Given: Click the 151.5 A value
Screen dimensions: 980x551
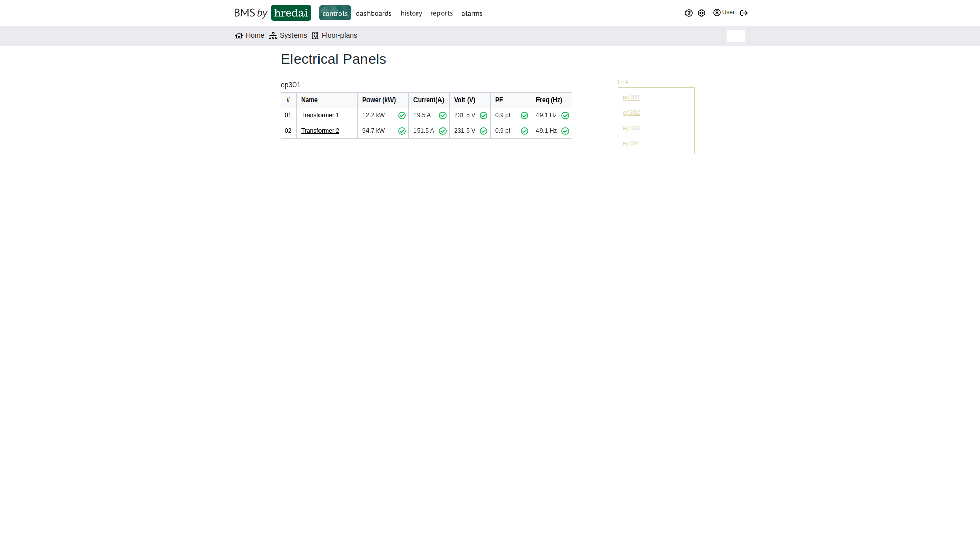Looking at the screenshot, I should pos(424,131).
